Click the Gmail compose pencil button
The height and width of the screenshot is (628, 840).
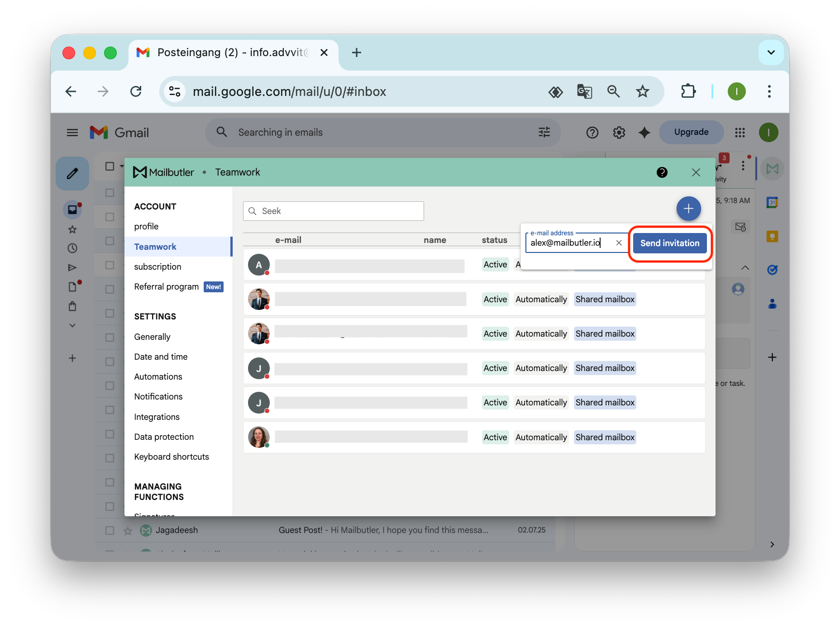pyautogui.click(x=72, y=173)
